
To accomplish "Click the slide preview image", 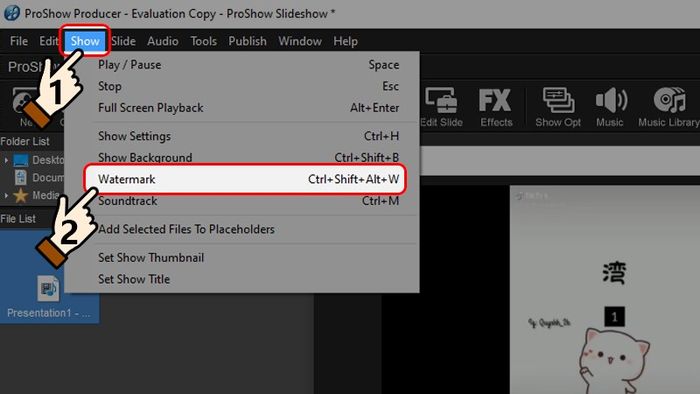I will pyautogui.click(x=604, y=290).
